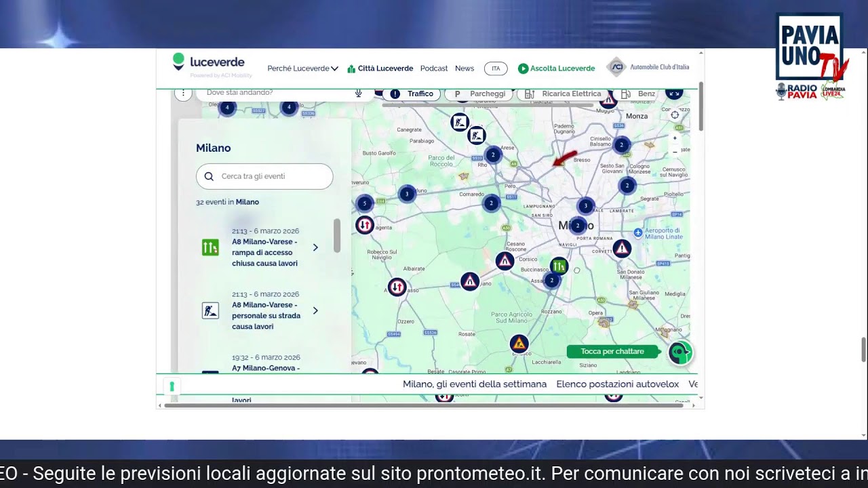Enter fullscreen map view
This screenshot has height=488, width=868.
(674, 94)
